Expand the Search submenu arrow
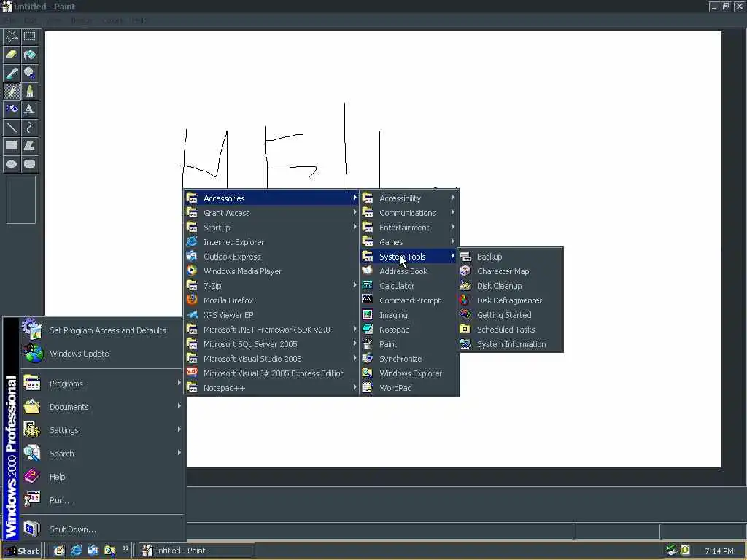Image resolution: width=747 pixels, height=560 pixels. [x=179, y=452]
